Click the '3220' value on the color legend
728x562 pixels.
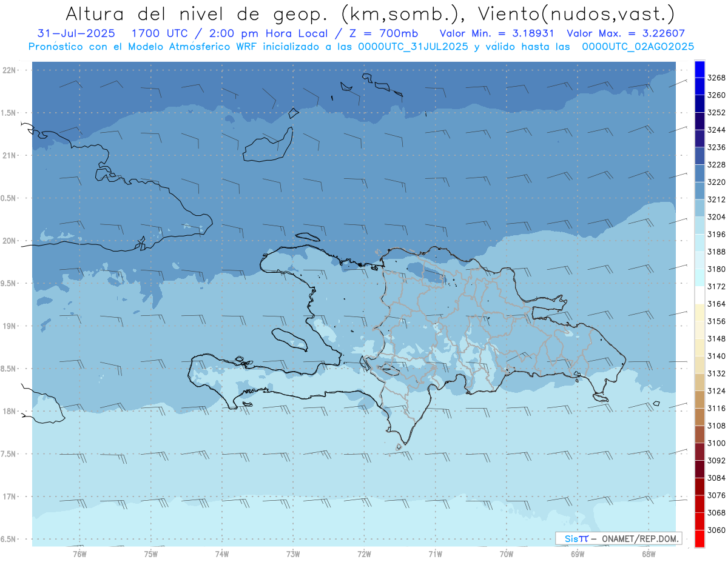716,182
